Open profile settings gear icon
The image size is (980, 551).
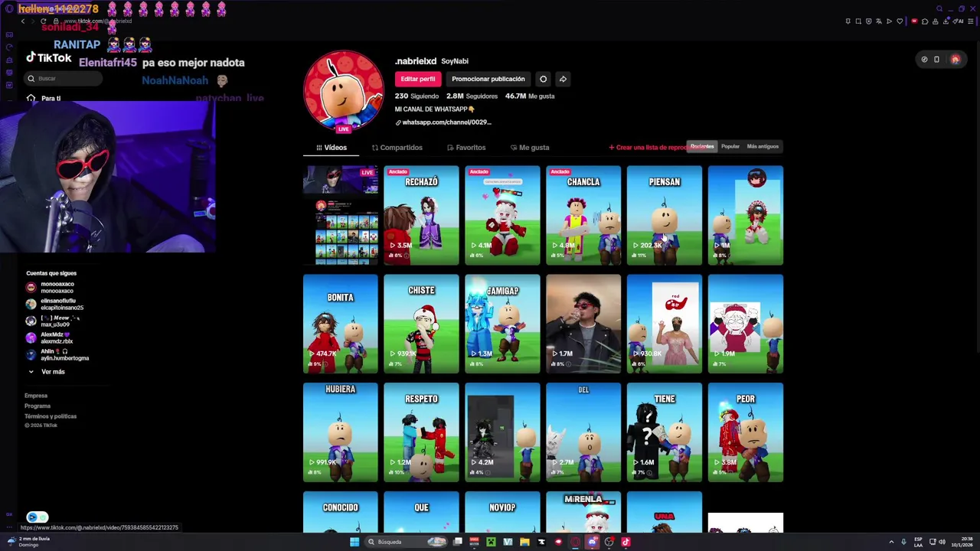(543, 79)
